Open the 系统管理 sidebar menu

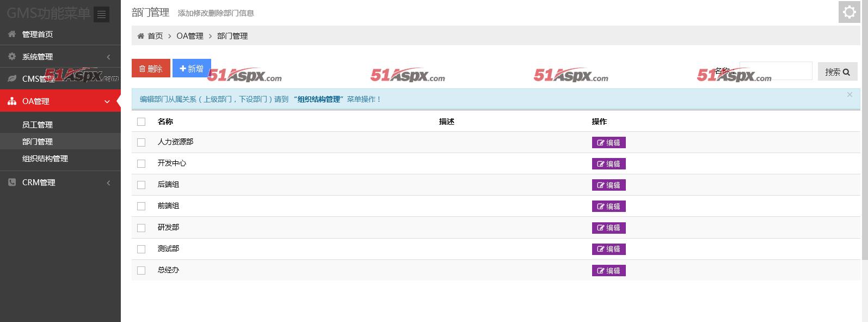(60, 57)
